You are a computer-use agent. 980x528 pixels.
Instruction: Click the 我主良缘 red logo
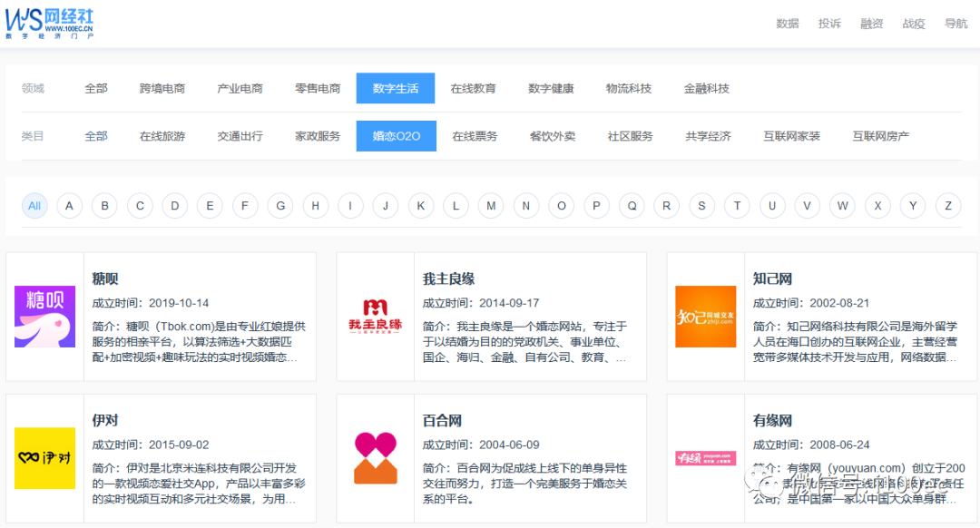pyautogui.click(x=375, y=317)
